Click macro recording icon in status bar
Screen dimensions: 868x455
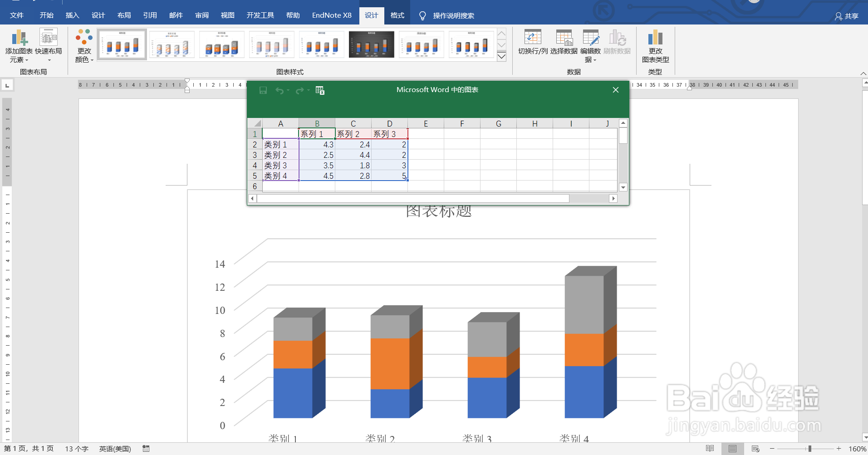coord(146,449)
